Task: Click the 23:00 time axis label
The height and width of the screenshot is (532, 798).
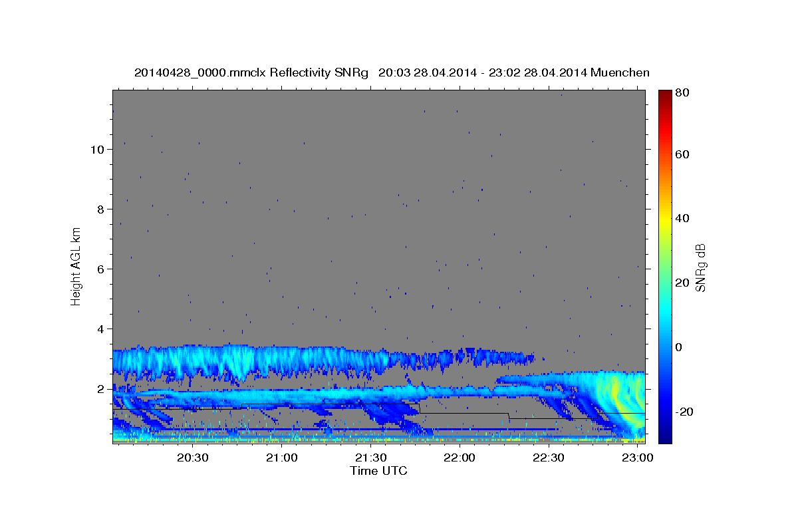Action: 638,458
